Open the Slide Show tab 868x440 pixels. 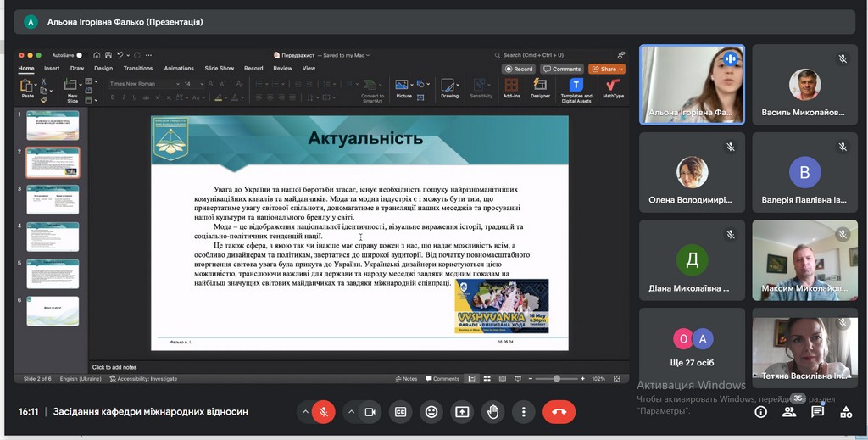[219, 69]
